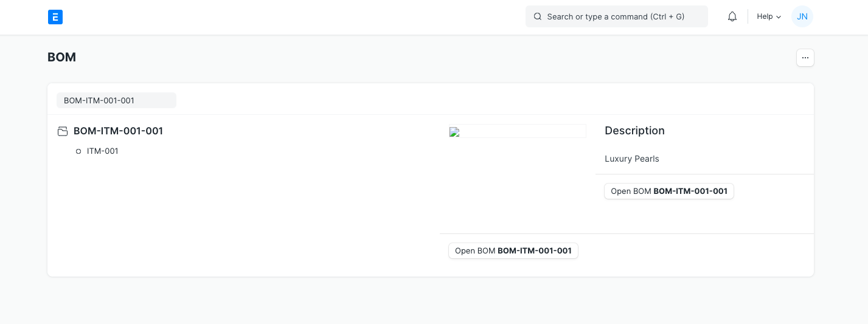Screen dimensions: 868x324
Task: Collapse the BOM-ITM-001-001 tree folder
Action: click(62, 131)
